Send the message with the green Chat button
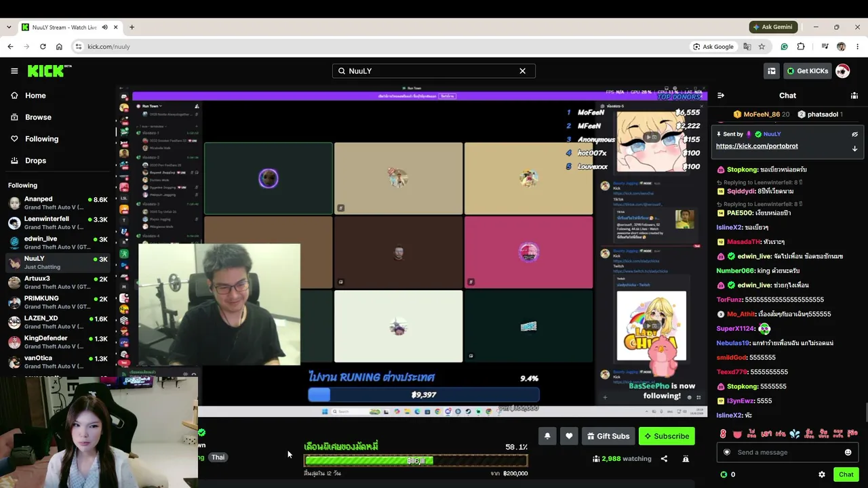868x488 pixels. click(x=846, y=474)
